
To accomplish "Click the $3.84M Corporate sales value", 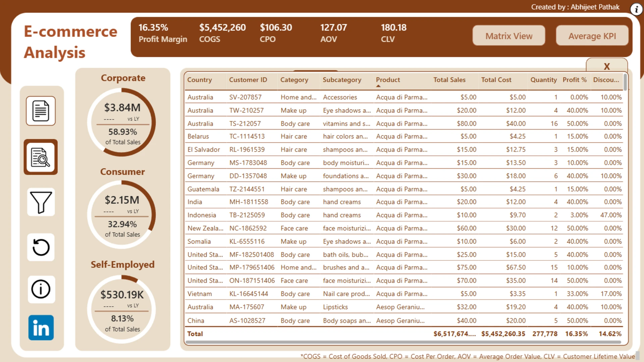I will click(x=122, y=108).
